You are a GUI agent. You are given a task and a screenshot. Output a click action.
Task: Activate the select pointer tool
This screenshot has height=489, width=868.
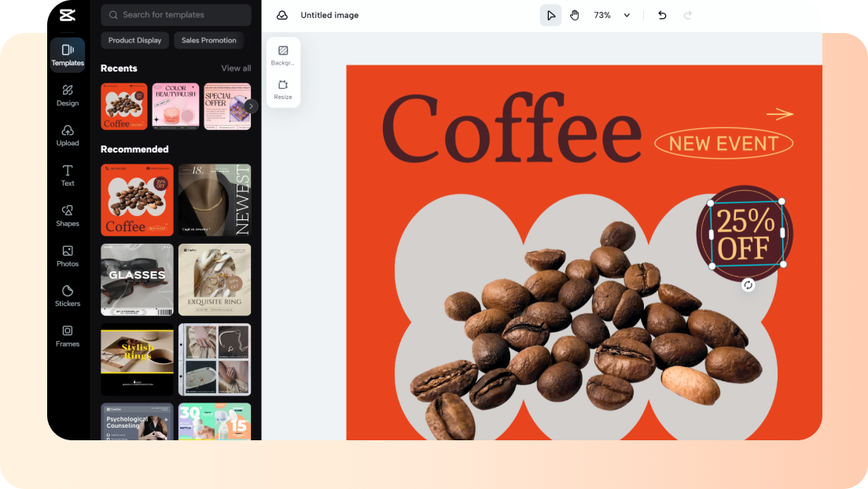click(x=550, y=15)
